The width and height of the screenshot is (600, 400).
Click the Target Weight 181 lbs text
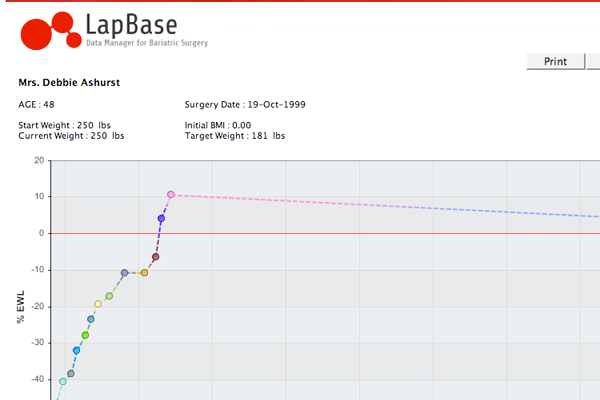(x=235, y=135)
